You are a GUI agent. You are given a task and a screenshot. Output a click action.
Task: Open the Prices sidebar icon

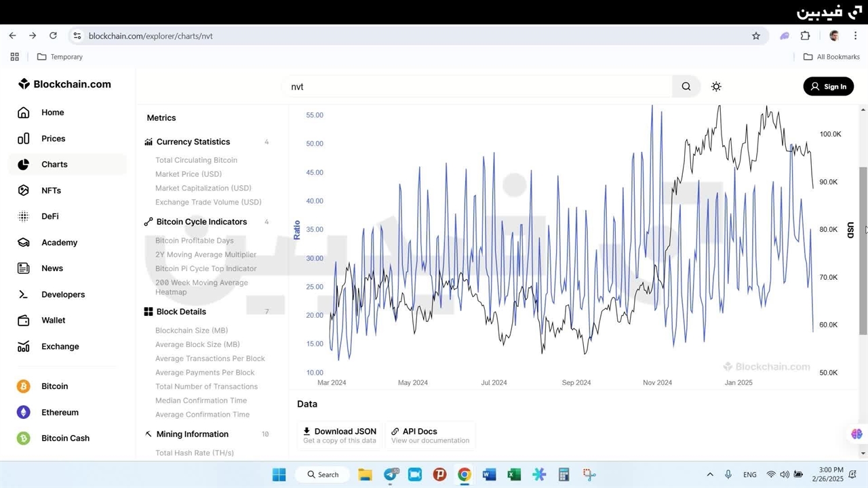[x=24, y=138]
